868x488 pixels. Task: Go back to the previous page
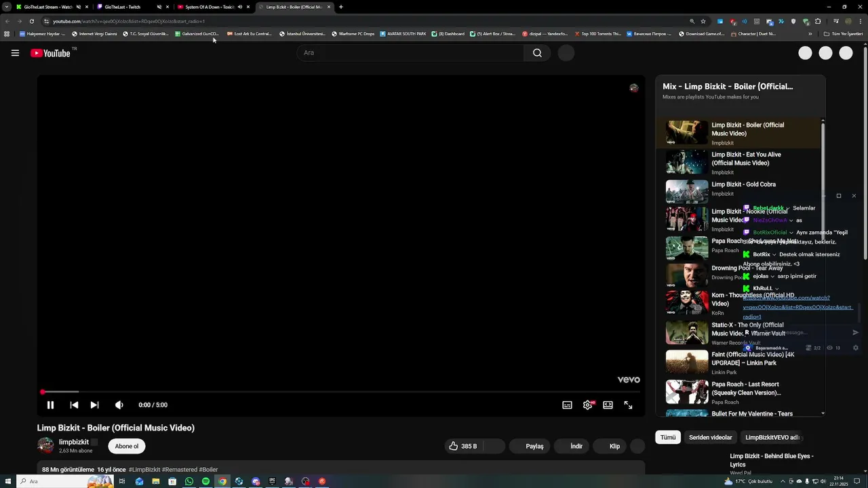pyautogui.click(x=7, y=21)
